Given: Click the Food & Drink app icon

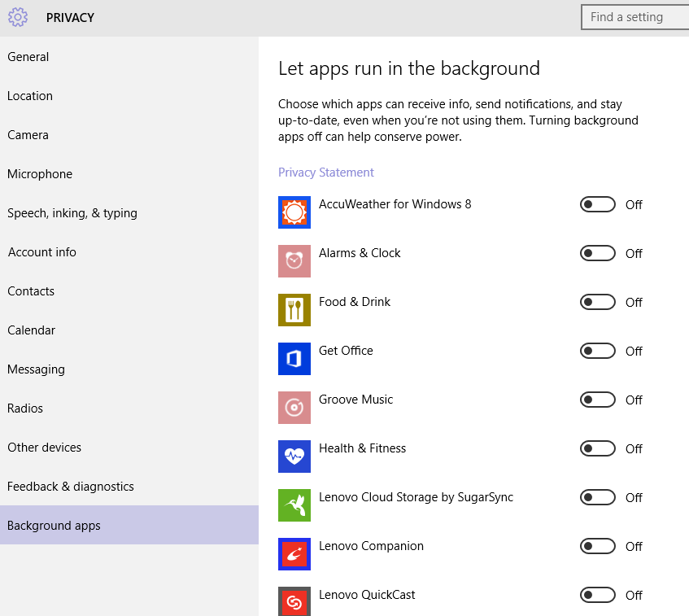Looking at the screenshot, I should click(294, 310).
